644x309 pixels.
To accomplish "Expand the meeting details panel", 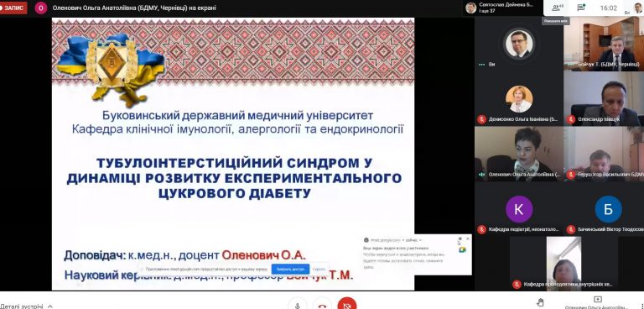I will coord(27,306).
